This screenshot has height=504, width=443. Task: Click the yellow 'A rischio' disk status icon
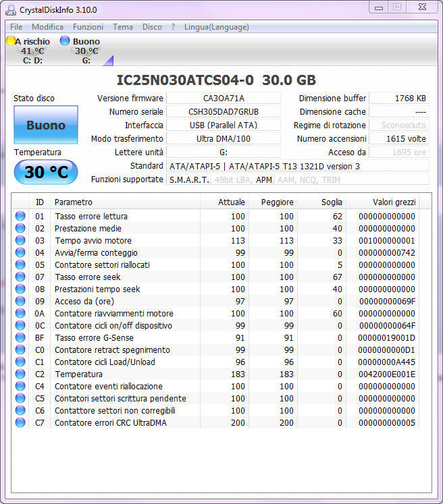coord(10,41)
